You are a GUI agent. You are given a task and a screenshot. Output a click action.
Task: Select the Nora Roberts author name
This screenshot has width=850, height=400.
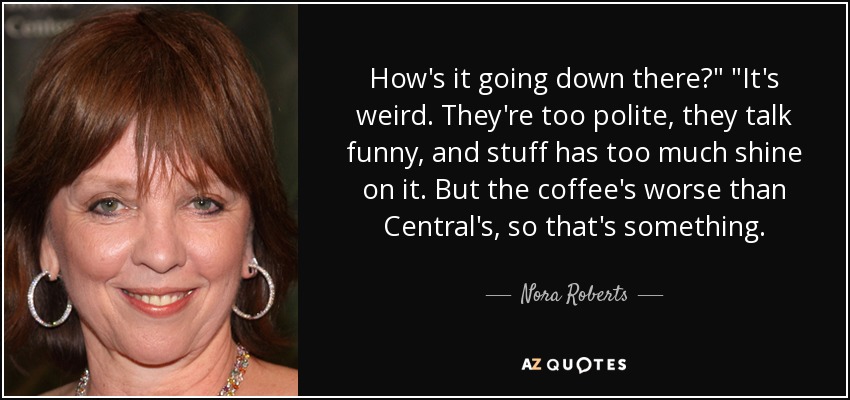pos(574,295)
